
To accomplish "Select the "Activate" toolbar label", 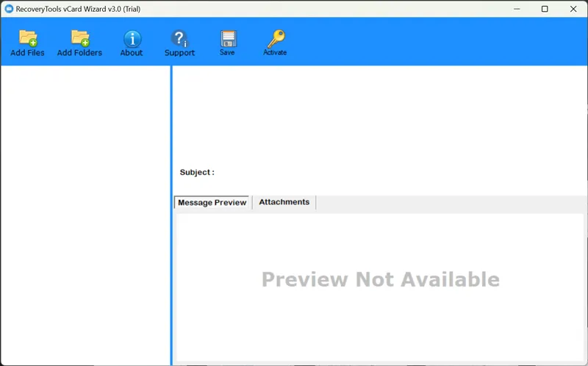I will click(275, 53).
